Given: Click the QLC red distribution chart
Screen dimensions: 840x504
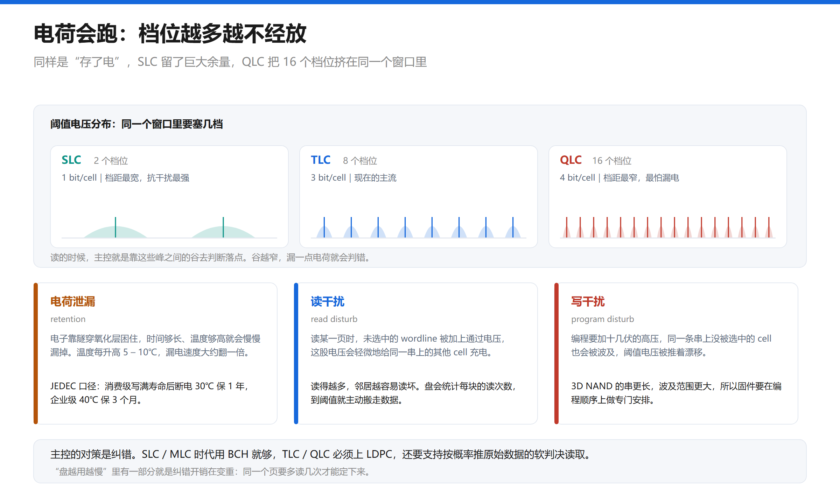Looking at the screenshot, I should 668,227.
